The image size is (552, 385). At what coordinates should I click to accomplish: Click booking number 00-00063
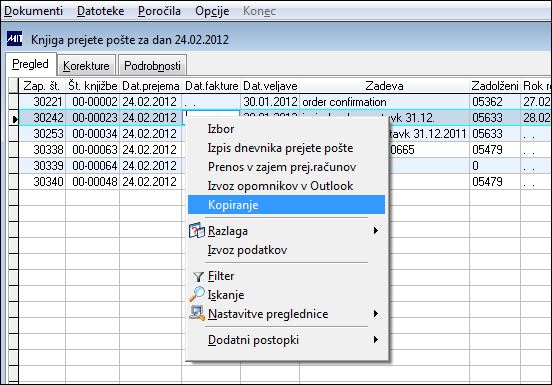click(x=93, y=150)
